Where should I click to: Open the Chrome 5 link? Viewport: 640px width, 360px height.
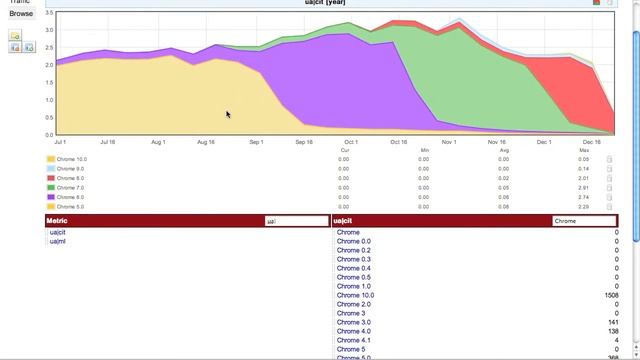click(x=351, y=349)
